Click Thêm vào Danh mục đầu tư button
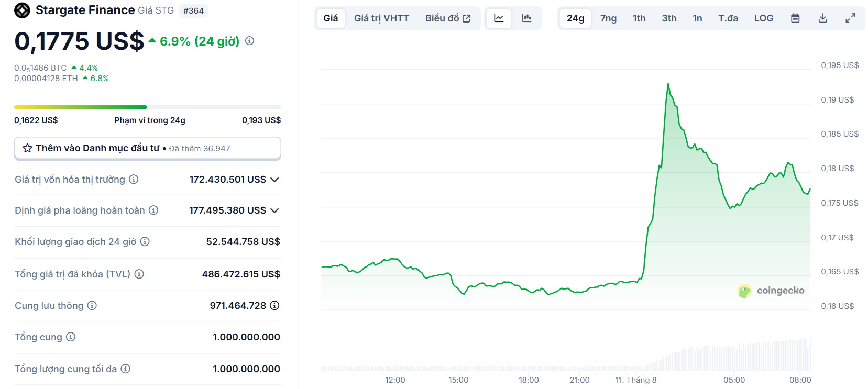The image size is (868, 389). click(x=148, y=148)
